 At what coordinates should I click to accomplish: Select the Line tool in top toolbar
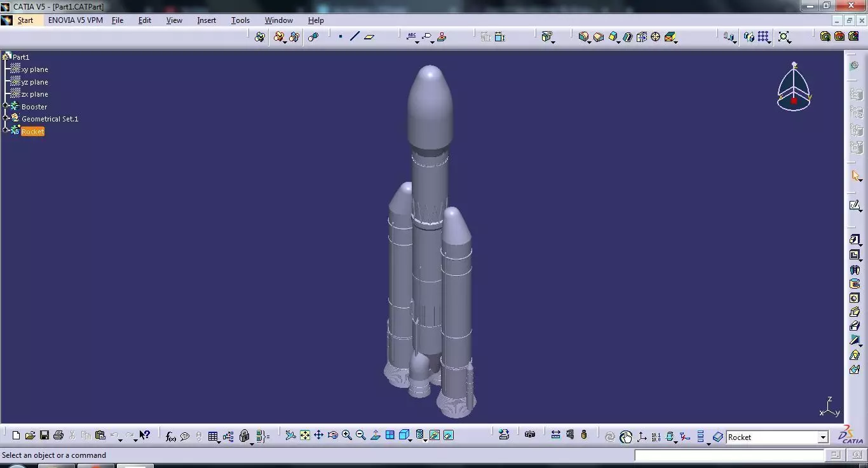(355, 37)
